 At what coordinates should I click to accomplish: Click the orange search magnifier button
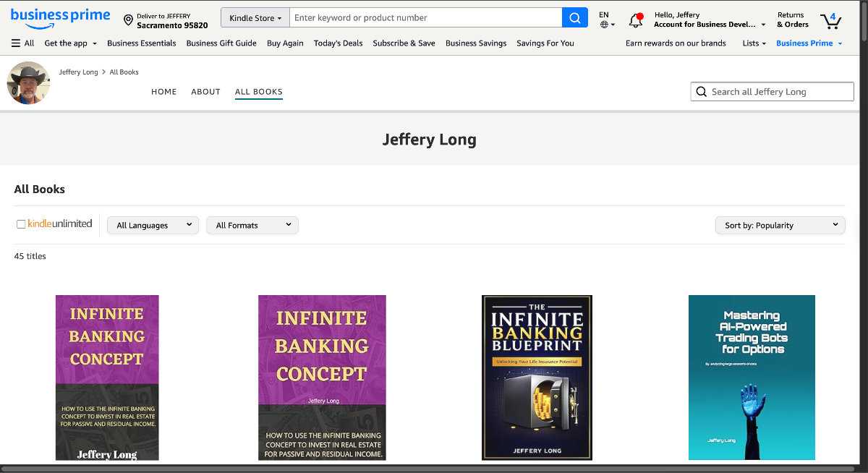pyautogui.click(x=575, y=17)
